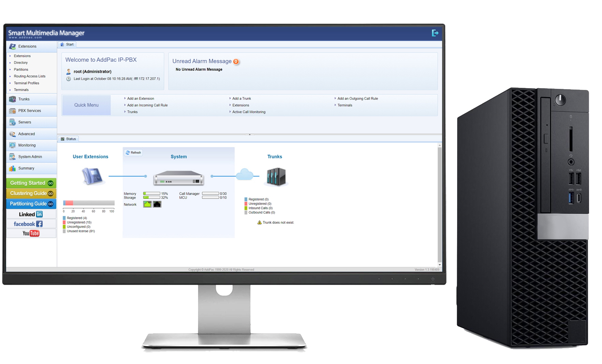This screenshot has height=364, width=602.
Task: Expand the System Admin sidebar section
Action: (30, 157)
